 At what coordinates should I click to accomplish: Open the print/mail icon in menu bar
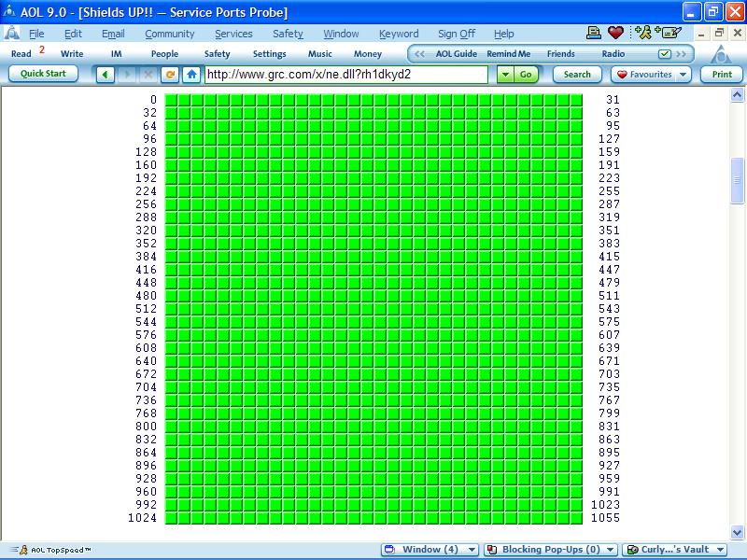click(594, 33)
